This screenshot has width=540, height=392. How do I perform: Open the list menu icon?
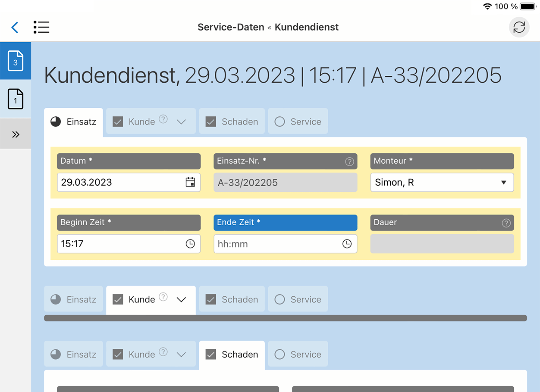tap(41, 27)
